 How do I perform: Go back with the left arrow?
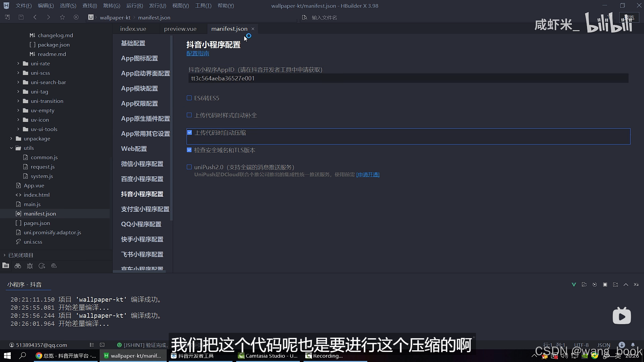pyautogui.click(x=35, y=17)
